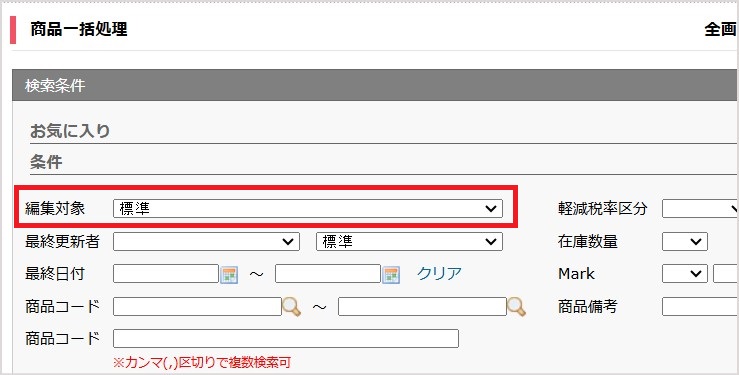
Task: Focus the 商品備考 input field
Action: pos(700,307)
